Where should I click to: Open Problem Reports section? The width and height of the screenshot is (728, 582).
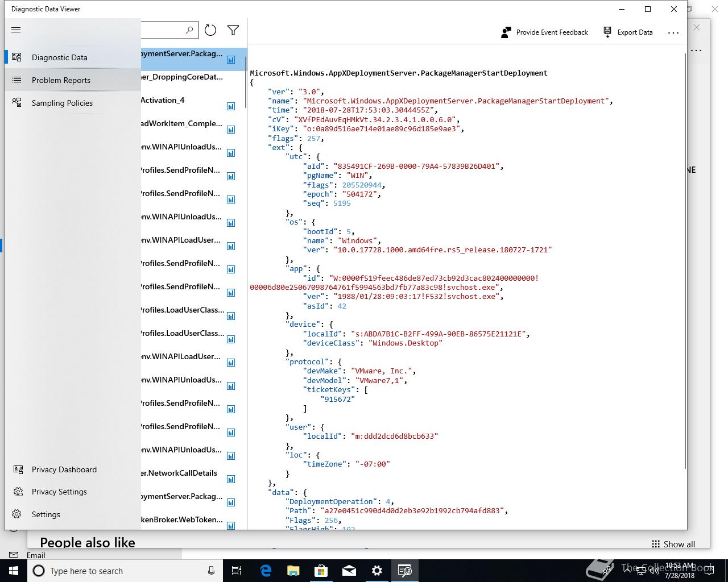73,80
